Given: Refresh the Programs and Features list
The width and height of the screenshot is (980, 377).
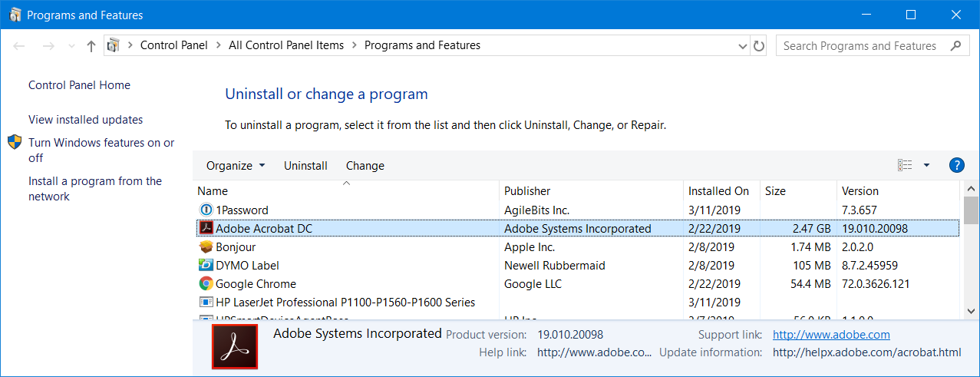Looking at the screenshot, I should click(759, 46).
